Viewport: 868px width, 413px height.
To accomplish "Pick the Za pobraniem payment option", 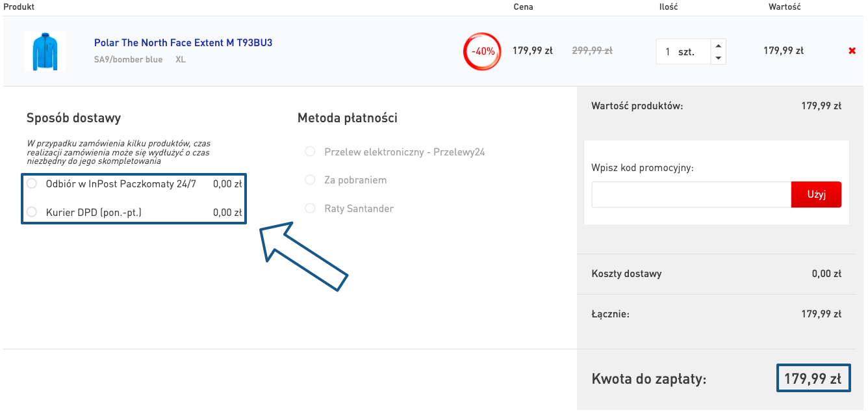I will (x=310, y=180).
